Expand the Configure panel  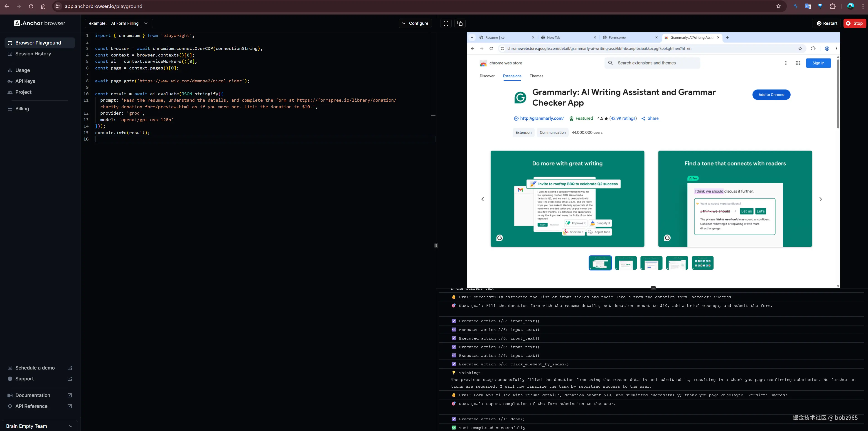click(x=415, y=23)
